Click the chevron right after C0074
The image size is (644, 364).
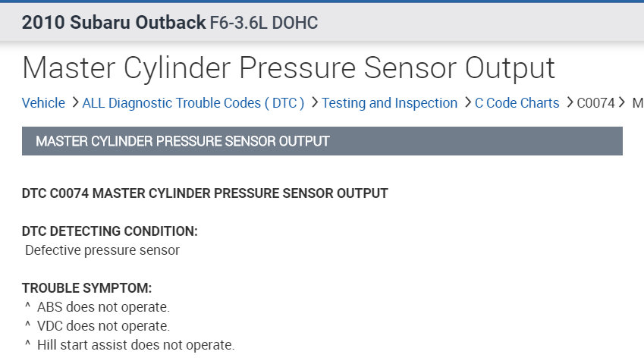tap(622, 102)
